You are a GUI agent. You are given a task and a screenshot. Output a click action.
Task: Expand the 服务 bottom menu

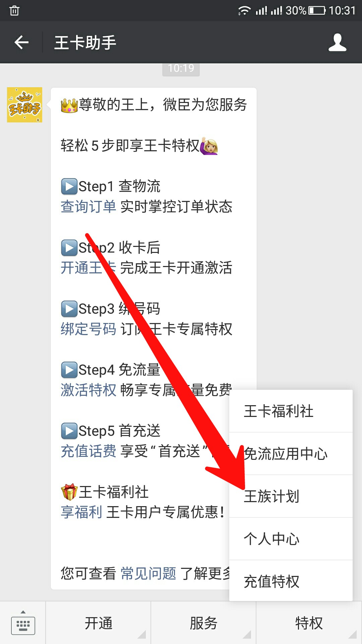(x=203, y=623)
